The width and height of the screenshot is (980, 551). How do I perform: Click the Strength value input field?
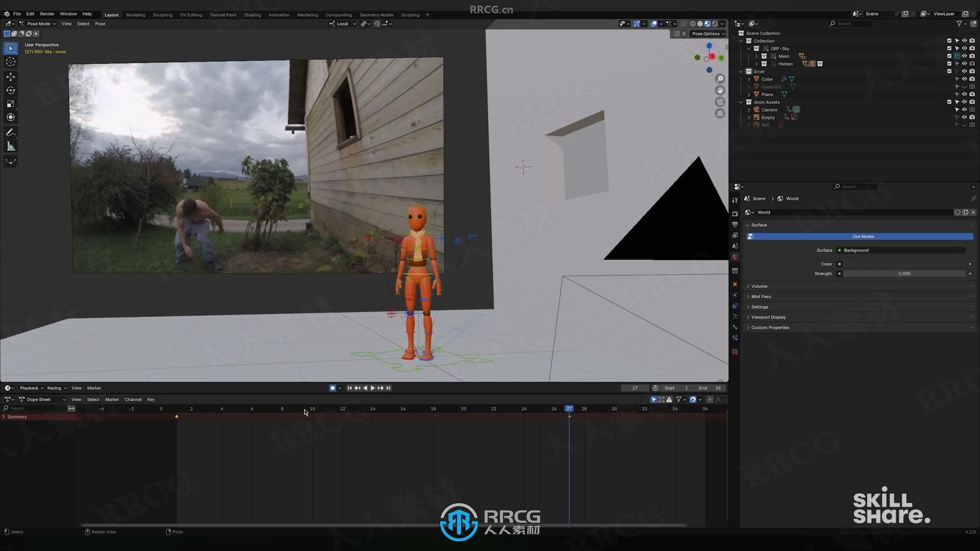(904, 273)
